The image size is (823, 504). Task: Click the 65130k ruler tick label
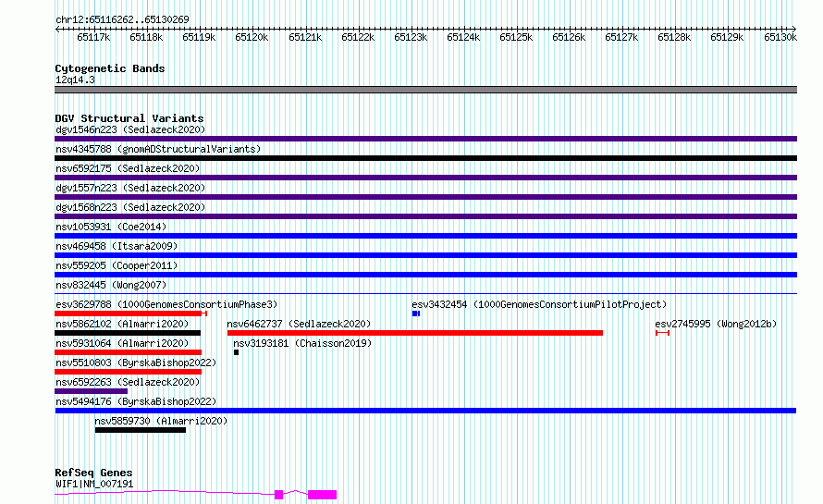[780, 37]
